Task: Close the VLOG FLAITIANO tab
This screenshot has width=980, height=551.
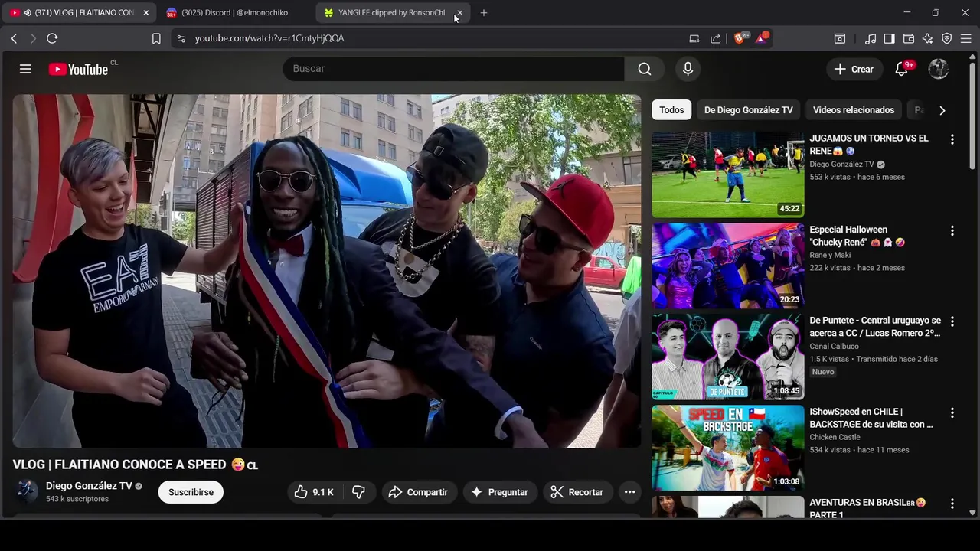Action: coord(145,13)
